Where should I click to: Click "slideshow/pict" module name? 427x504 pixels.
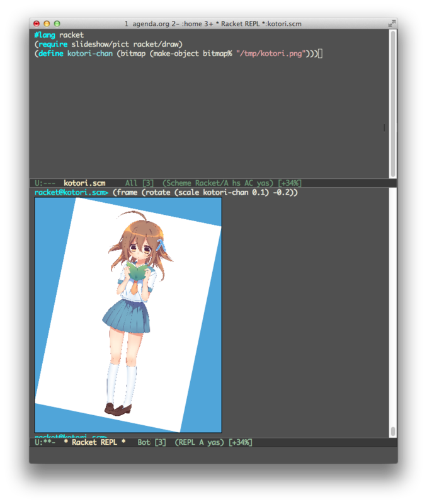point(100,44)
